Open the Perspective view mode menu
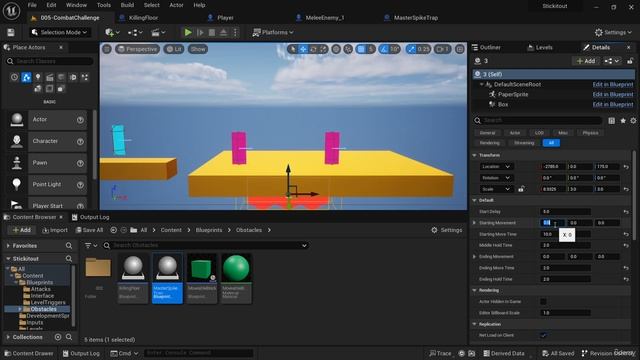640x360 pixels. click(138, 49)
